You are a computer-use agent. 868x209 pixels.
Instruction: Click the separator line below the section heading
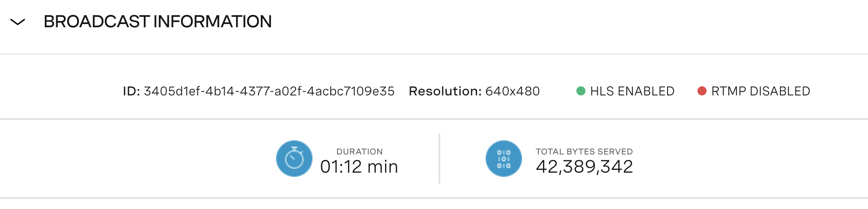(x=434, y=54)
